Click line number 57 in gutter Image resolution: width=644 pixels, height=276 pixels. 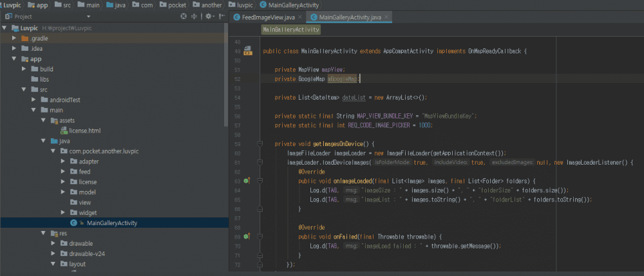pos(236,125)
